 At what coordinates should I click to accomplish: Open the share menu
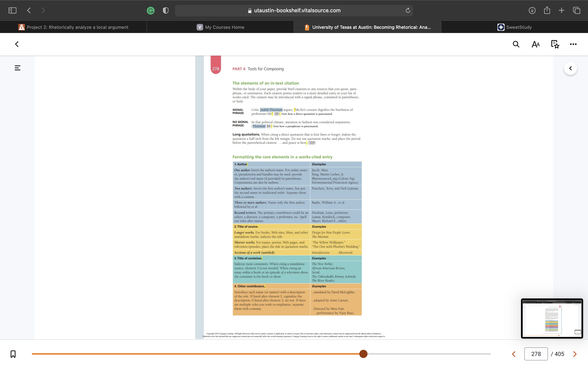tap(547, 10)
